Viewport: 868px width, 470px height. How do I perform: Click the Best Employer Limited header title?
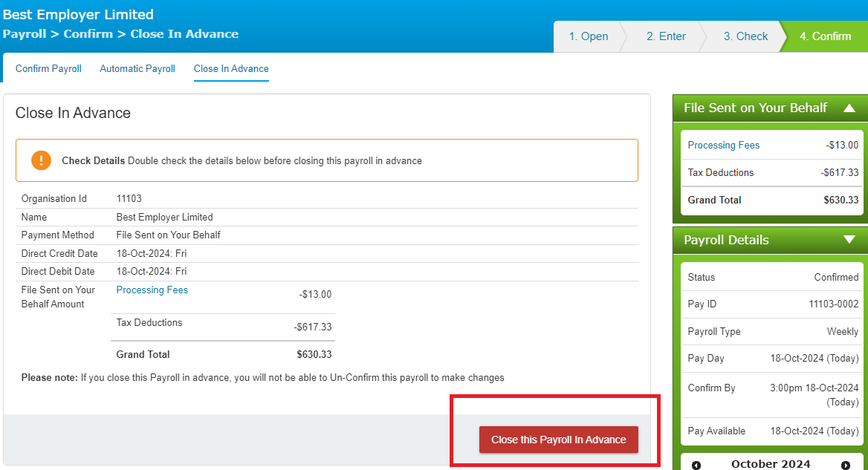[78, 14]
